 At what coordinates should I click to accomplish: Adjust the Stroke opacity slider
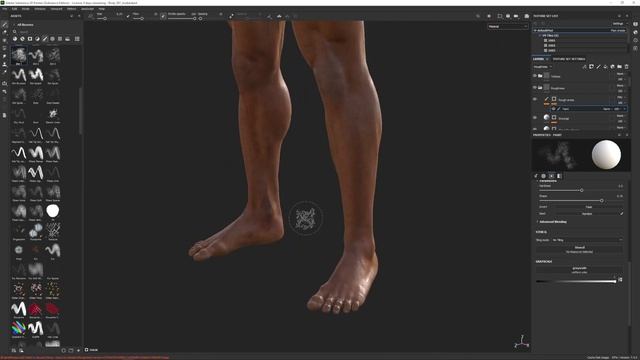click(x=182, y=18)
